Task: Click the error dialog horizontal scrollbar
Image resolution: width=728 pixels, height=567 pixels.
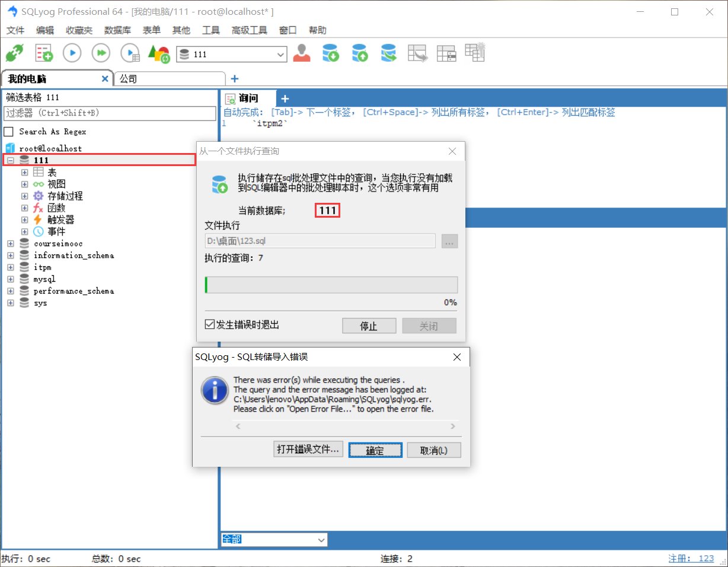Action: (346, 426)
